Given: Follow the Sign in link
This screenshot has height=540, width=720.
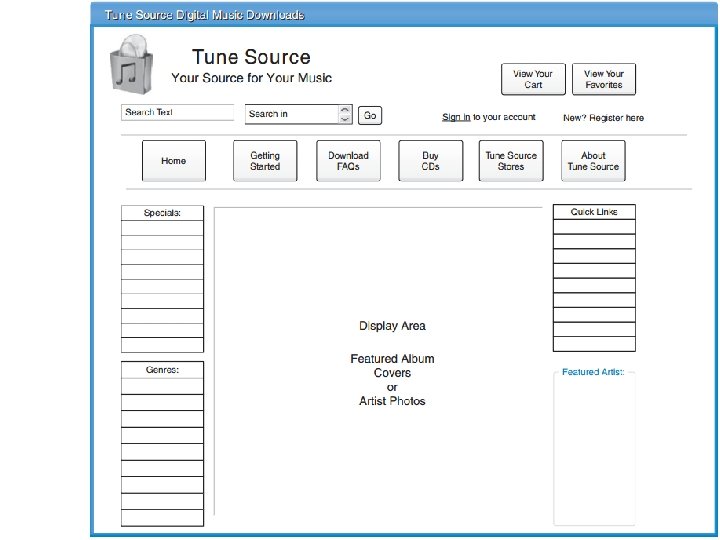Looking at the screenshot, I should (x=456, y=117).
